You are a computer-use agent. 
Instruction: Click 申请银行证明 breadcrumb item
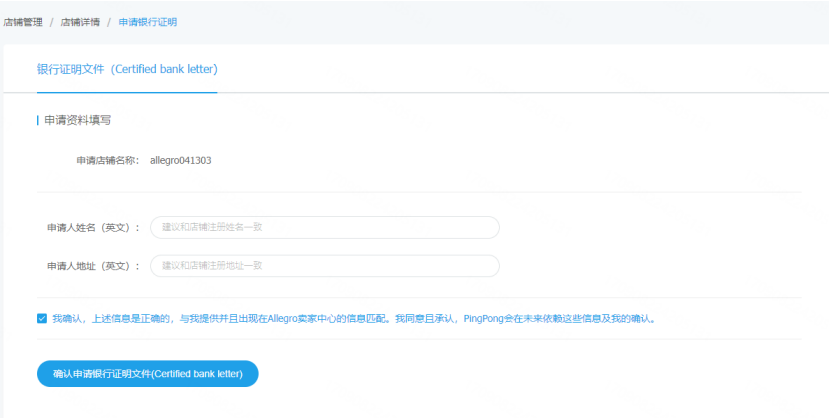coord(148,22)
